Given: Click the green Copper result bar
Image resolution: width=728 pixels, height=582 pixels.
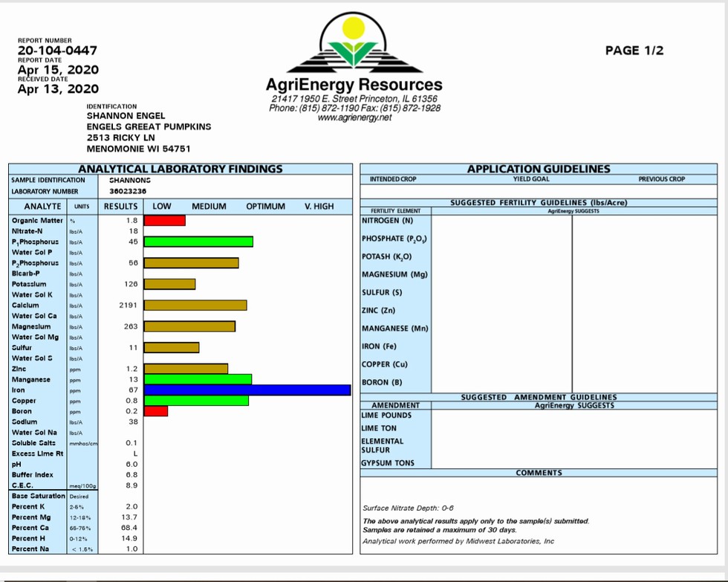Looking at the screenshot, I should [196, 401].
